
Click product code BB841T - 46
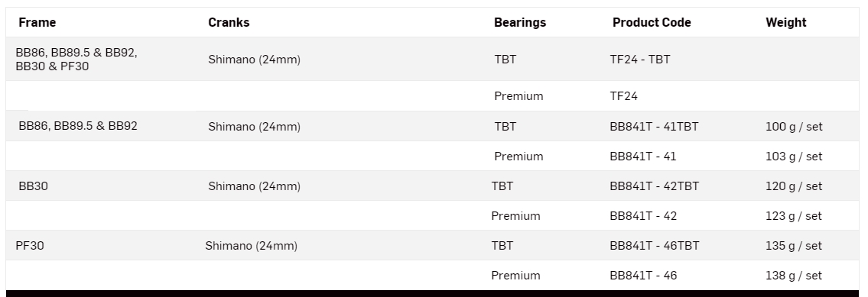(x=643, y=276)
